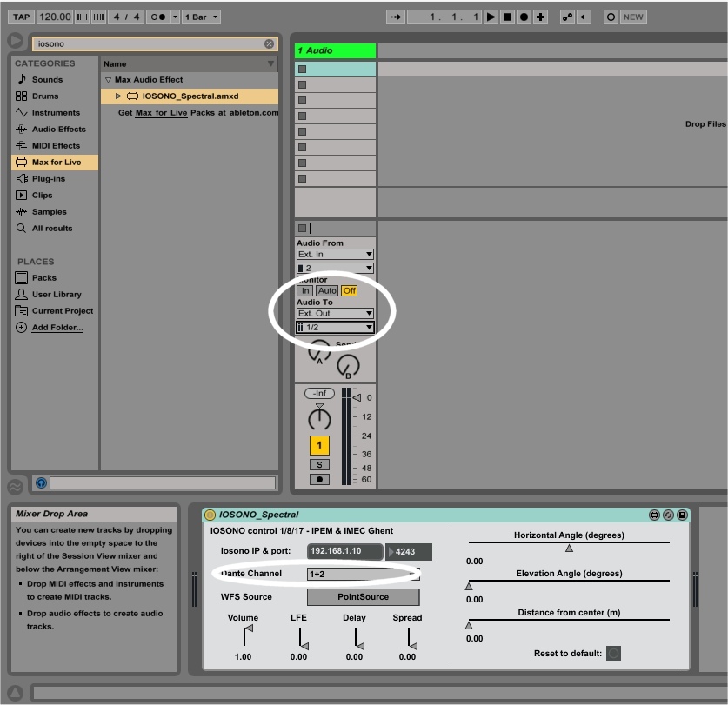This screenshot has height=705, width=728.
Task: Click the Re-enable Automation arrow button
Action: (x=584, y=17)
